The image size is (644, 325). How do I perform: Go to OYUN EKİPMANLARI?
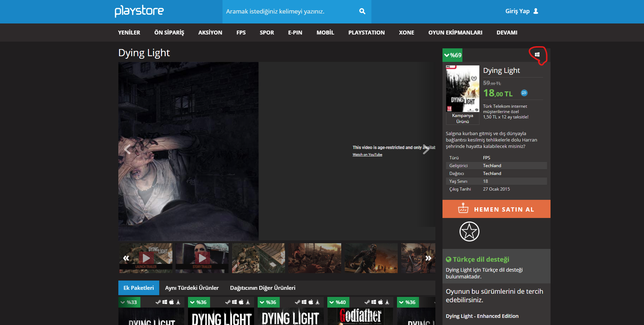point(455,33)
